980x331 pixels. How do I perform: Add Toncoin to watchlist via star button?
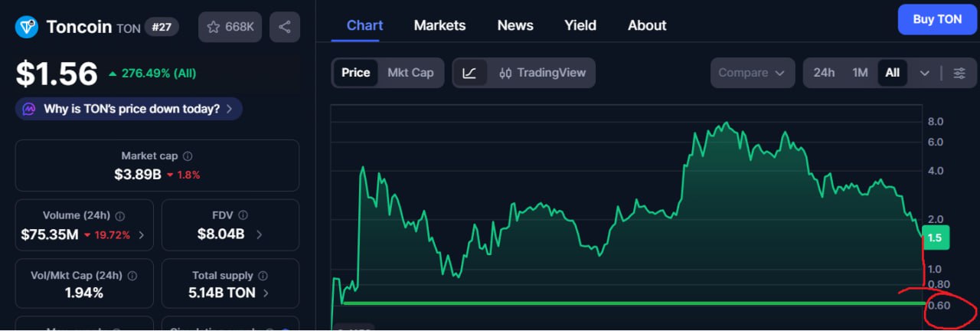tap(230, 27)
